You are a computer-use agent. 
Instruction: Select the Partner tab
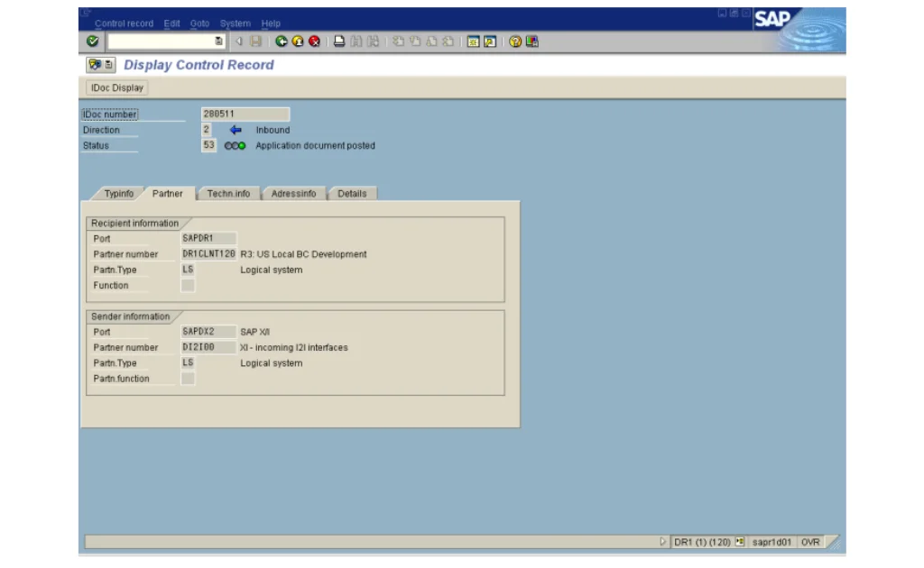[x=167, y=194]
